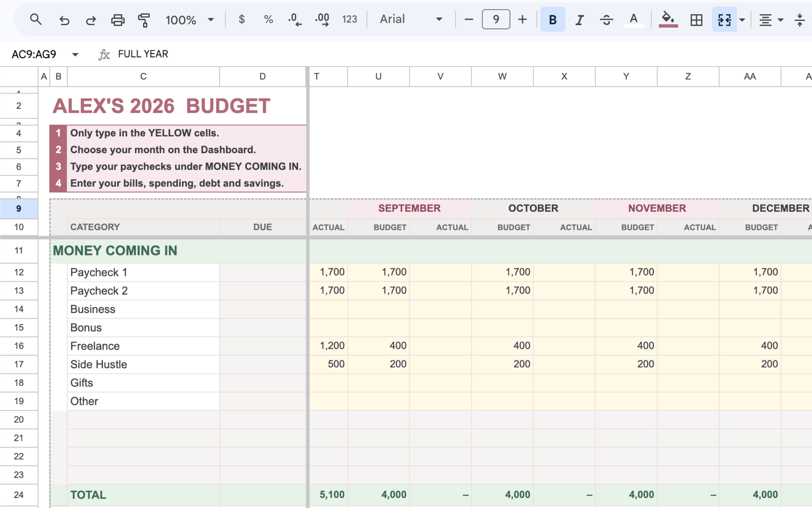Click the DUE header cell
Image resolution: width=812 pixels, height=508 pixels.
click(262, 227)
